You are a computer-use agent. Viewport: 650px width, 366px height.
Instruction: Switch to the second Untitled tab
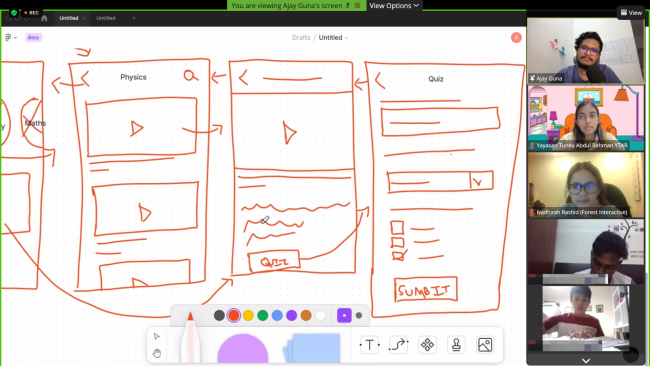click(x=106, y=18)
